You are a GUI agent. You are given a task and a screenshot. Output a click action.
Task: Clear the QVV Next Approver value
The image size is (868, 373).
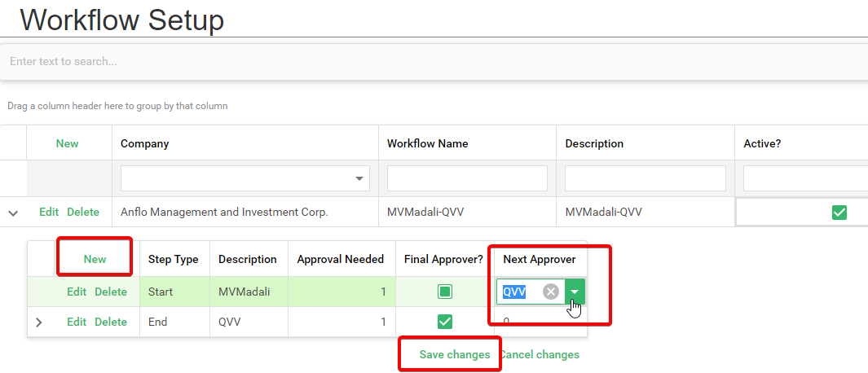click(551, 292)
